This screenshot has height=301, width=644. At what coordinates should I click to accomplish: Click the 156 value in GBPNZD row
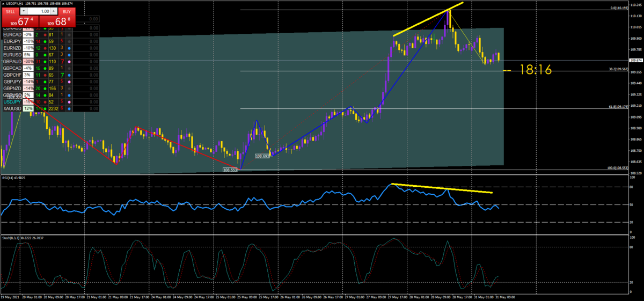tap(53, 88)
